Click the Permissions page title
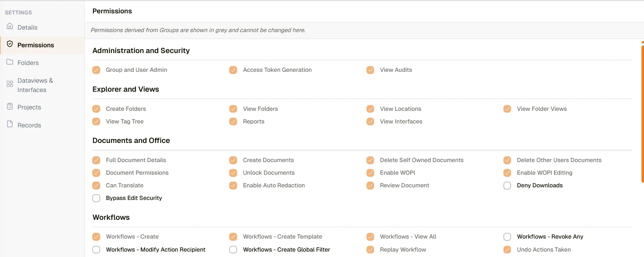The width and height of the screenshot is (644, 257). 112,11
